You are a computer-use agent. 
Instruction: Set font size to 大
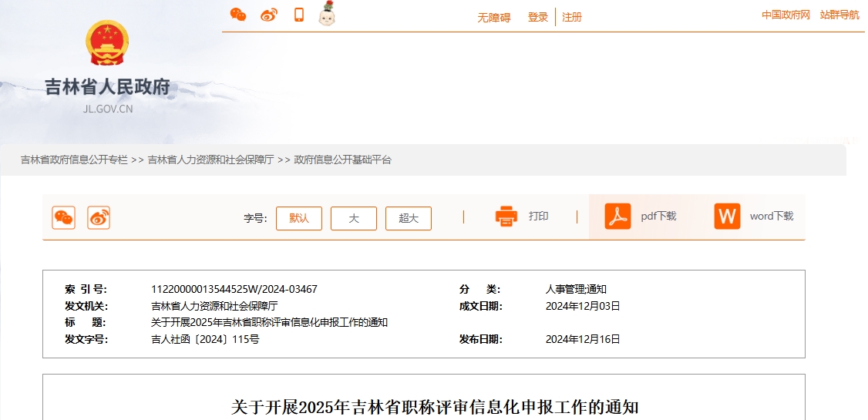[354, 218]
